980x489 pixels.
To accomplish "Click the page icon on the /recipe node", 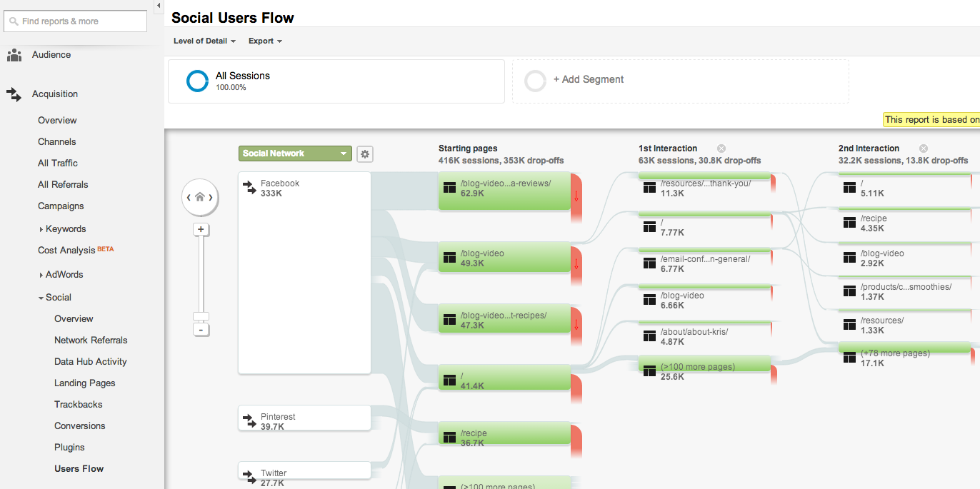I will (449, 436).
